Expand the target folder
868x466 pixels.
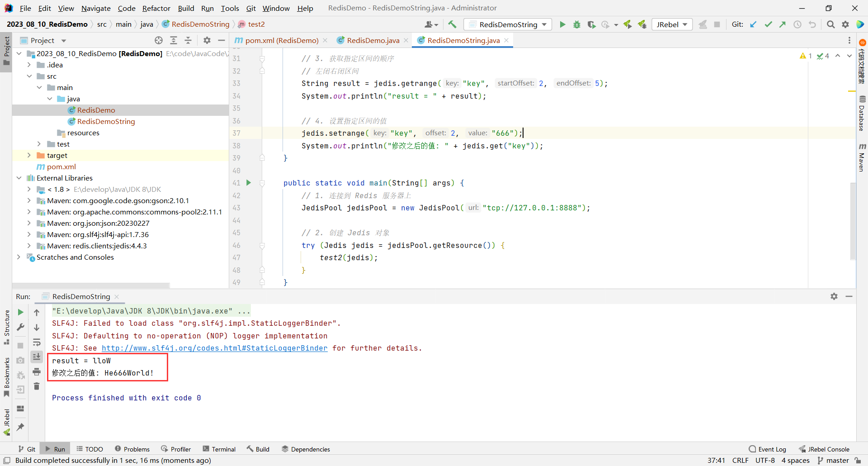pyautogui.click(x=29, y=155)
